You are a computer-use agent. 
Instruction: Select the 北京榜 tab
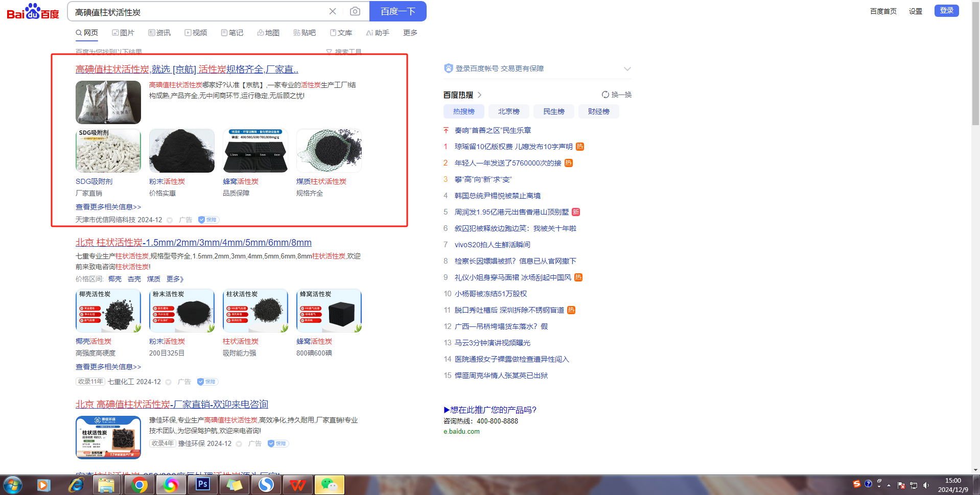(509, 111)
